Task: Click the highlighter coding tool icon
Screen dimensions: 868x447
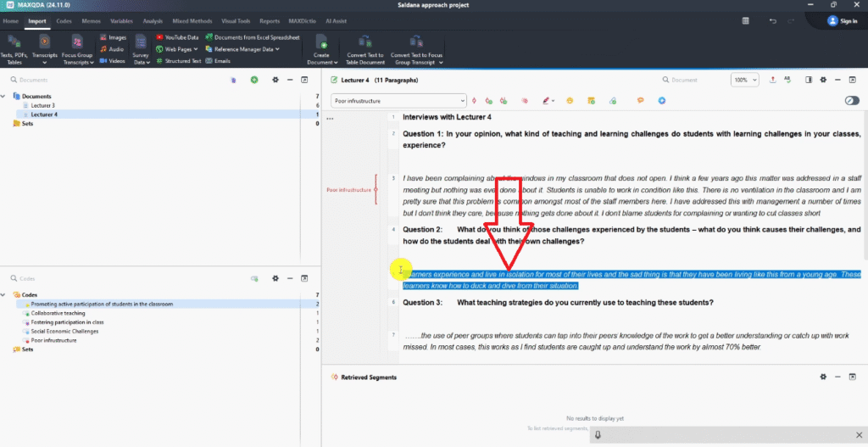Action: pyautogui.click(x=547, y=100)
